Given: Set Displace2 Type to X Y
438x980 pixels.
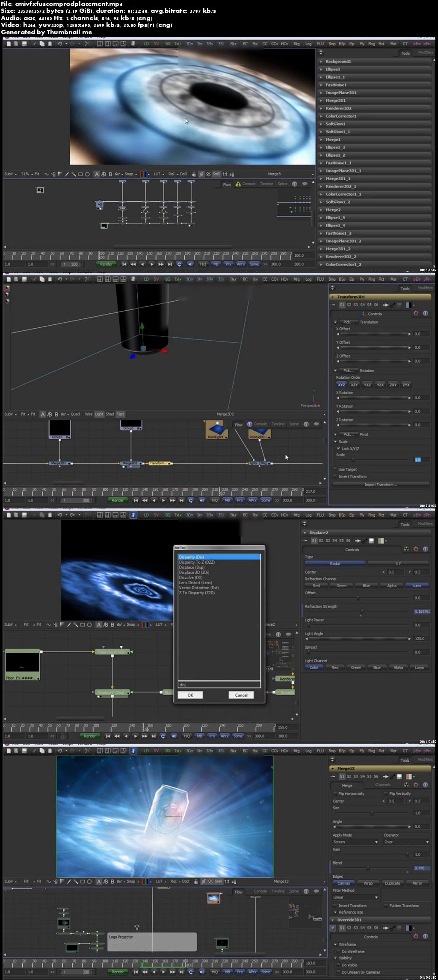Looking at the screenshot, I should pos(398,564).
